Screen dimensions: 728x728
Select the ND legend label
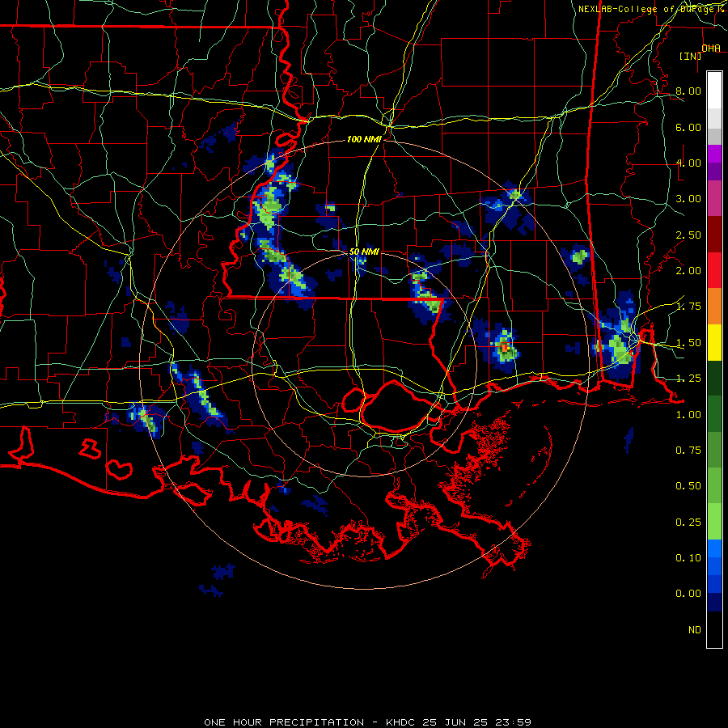pyautogui.click(x=695, y=630)
